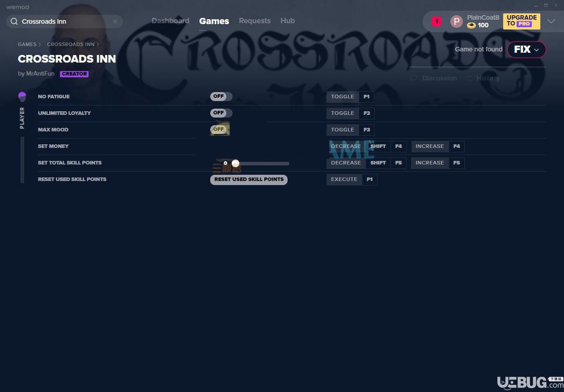564x392 pixels.
Task: Click the "MAX MOOD" cheat label
Action: coord(53,130)
